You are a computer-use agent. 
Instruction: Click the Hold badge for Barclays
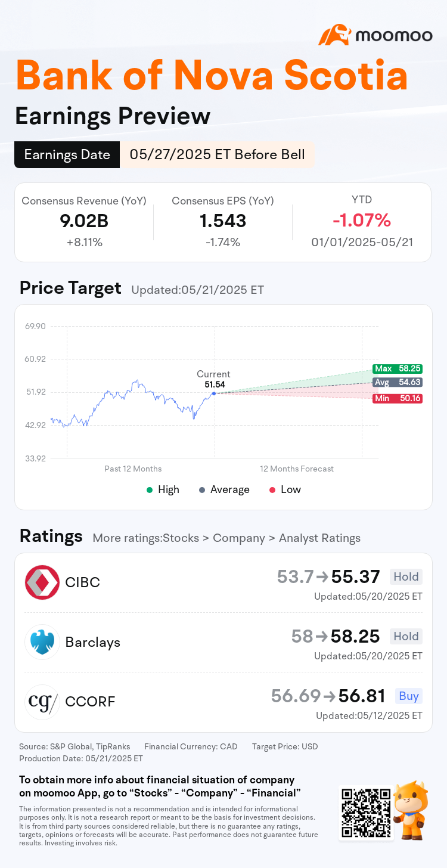pyautogui.click(x=406, y=636)
